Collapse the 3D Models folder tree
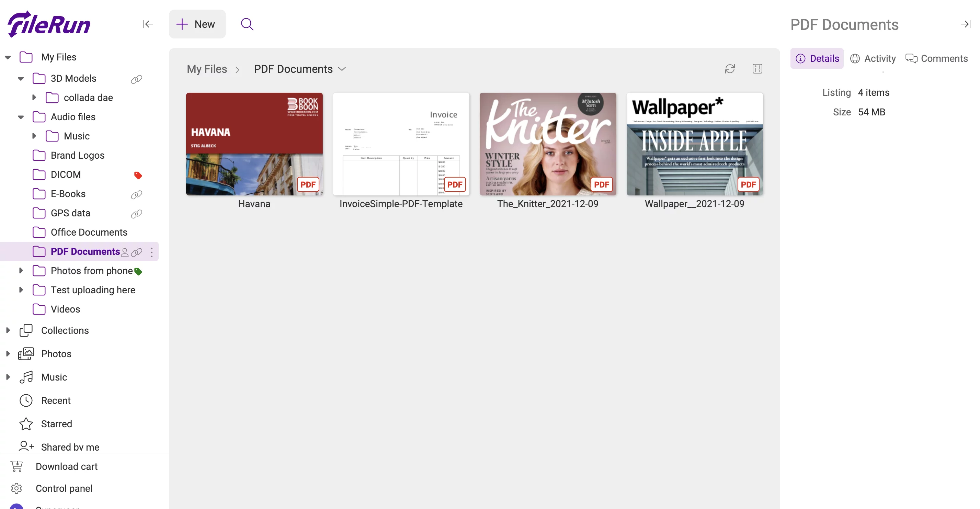This screenshot has height=509, width=980. click(21, 79)
